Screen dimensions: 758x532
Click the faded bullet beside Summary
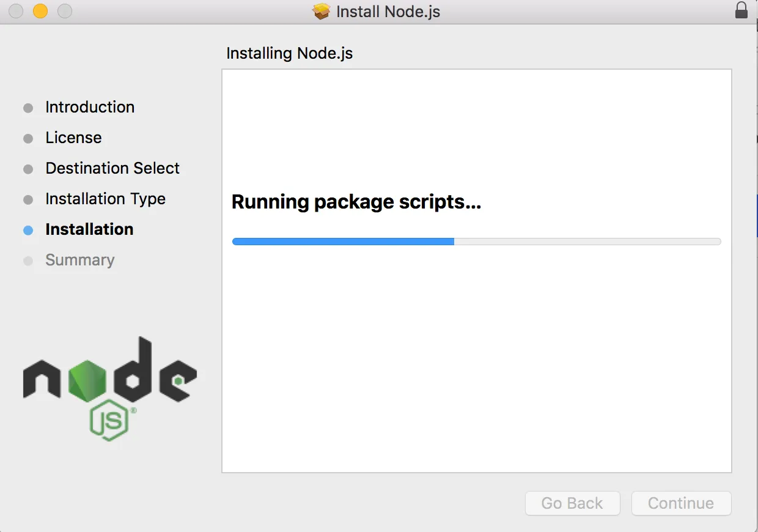28,261
